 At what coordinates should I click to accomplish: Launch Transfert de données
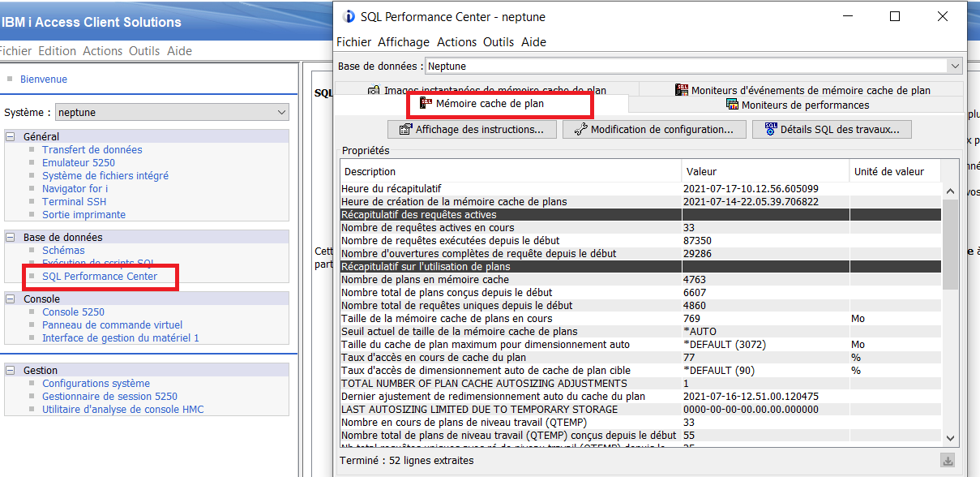pyautogui.click(x=92, y=149)
